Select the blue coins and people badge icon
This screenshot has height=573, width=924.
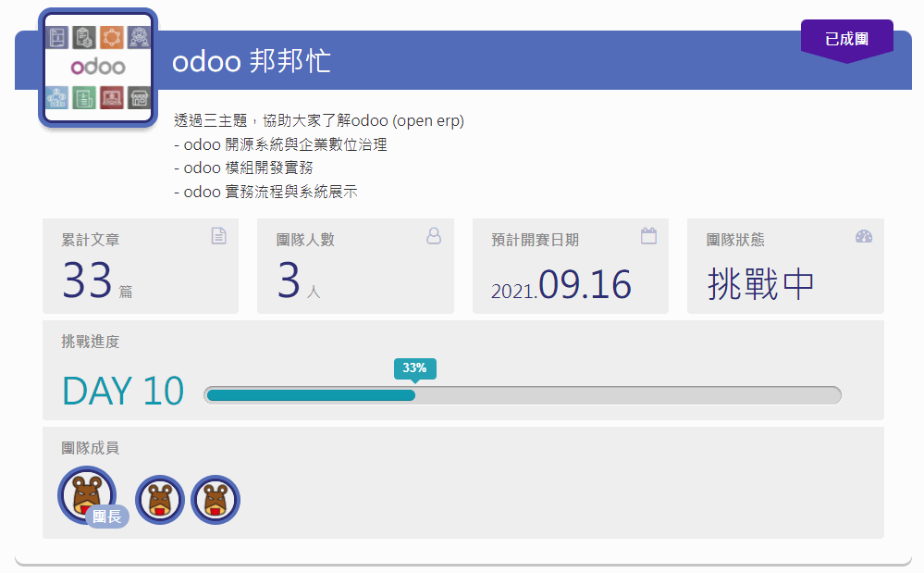[57, 97]
